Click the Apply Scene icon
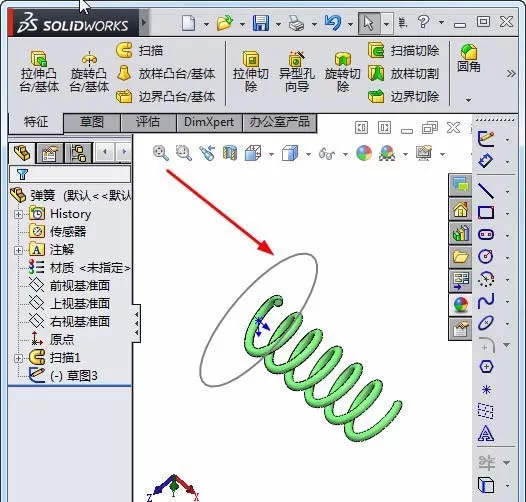The width and height of the screenshot is (526, 502). coord(387,153)
